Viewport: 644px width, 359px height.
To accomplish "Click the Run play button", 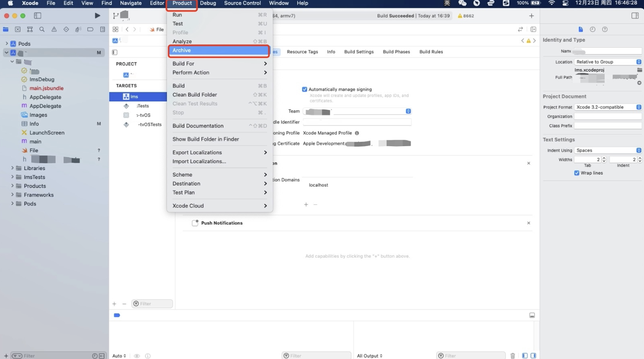I will click(97, 15).
